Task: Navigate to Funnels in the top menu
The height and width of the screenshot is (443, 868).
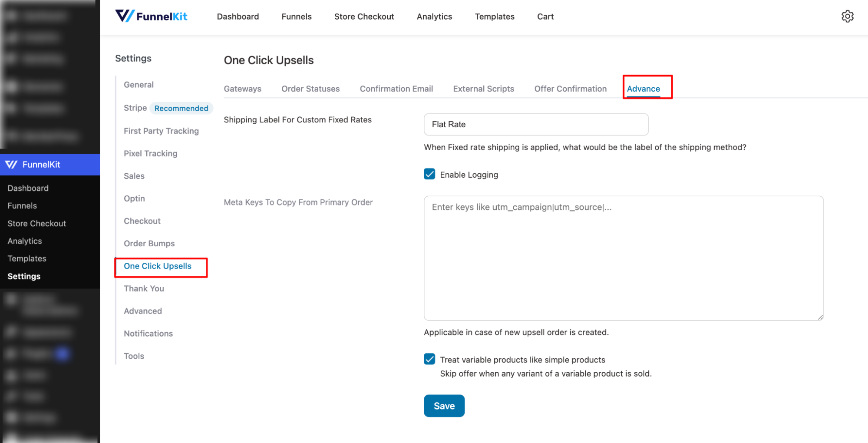Action: (296, 16)
